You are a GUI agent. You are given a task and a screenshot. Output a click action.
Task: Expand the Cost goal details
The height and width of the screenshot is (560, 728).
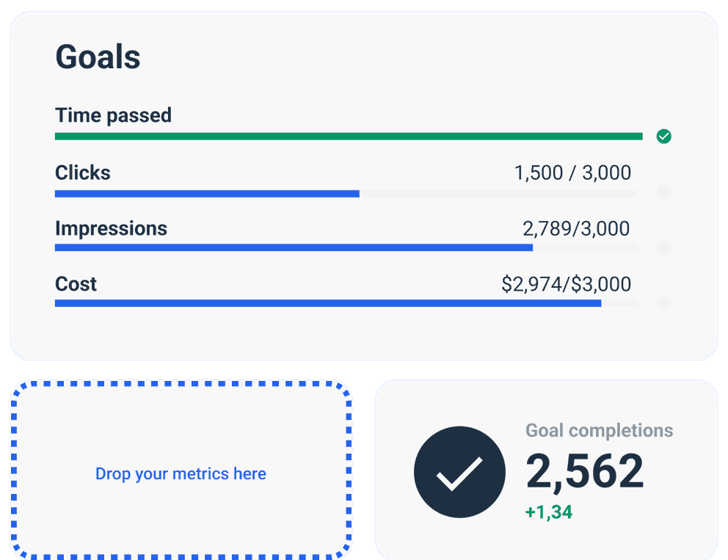tap(76, 284)
